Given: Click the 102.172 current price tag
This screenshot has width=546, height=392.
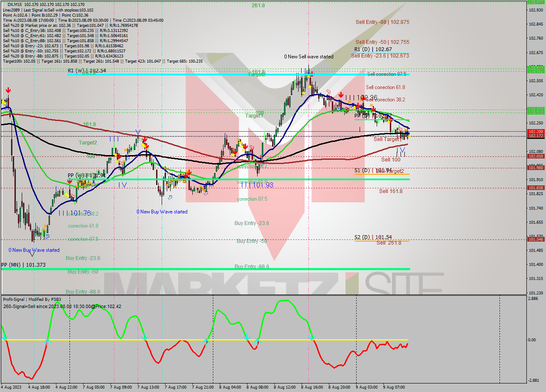Looking at the screenshot, I should pyautogui.click(x=536, y=136).
